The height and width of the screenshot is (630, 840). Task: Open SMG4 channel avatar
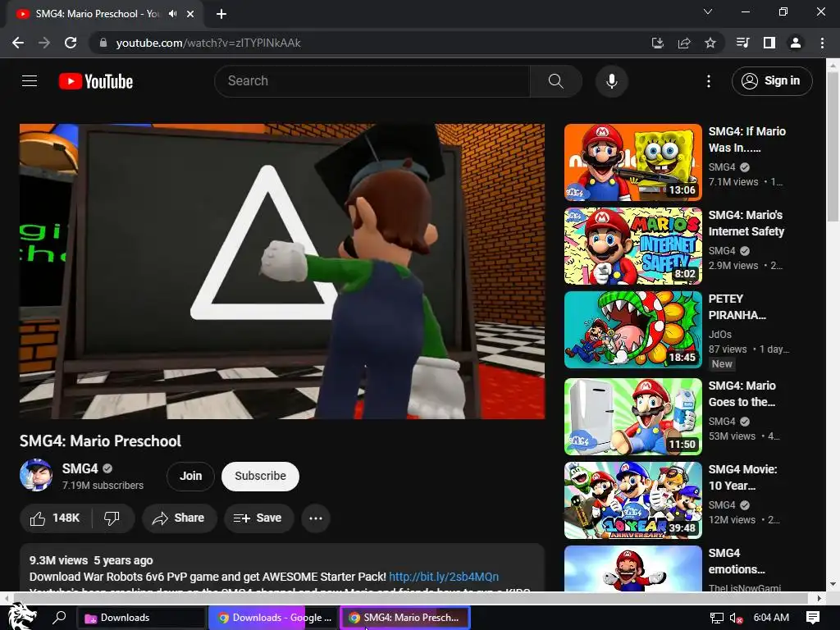pos(36,475)
